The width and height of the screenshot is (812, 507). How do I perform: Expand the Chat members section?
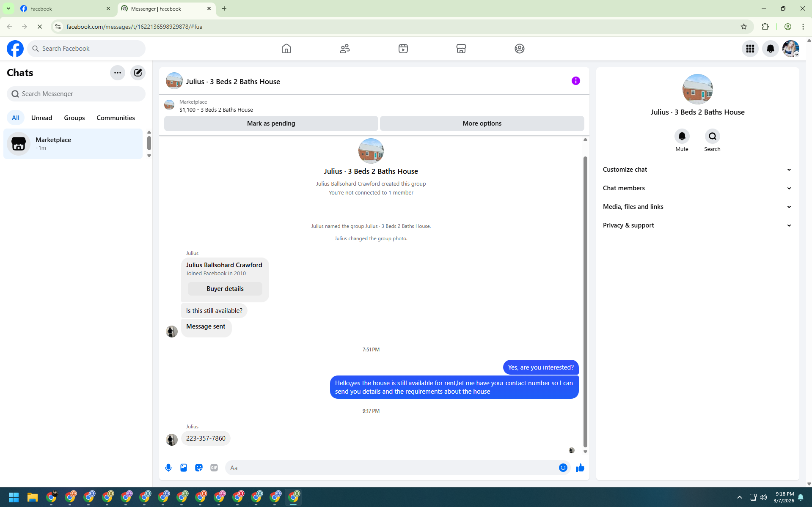(x=697, y=188)
